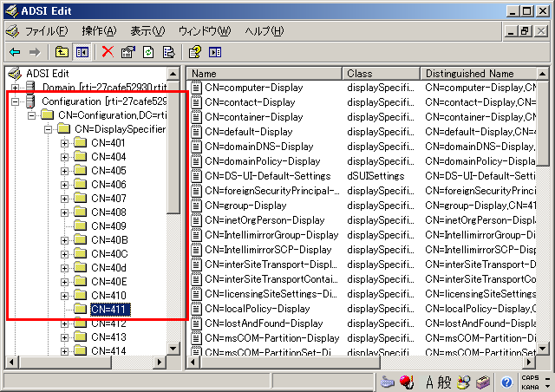Expand the CN=40B folder
This screenshot has height=392, width=555.
(x=64, y=240)
